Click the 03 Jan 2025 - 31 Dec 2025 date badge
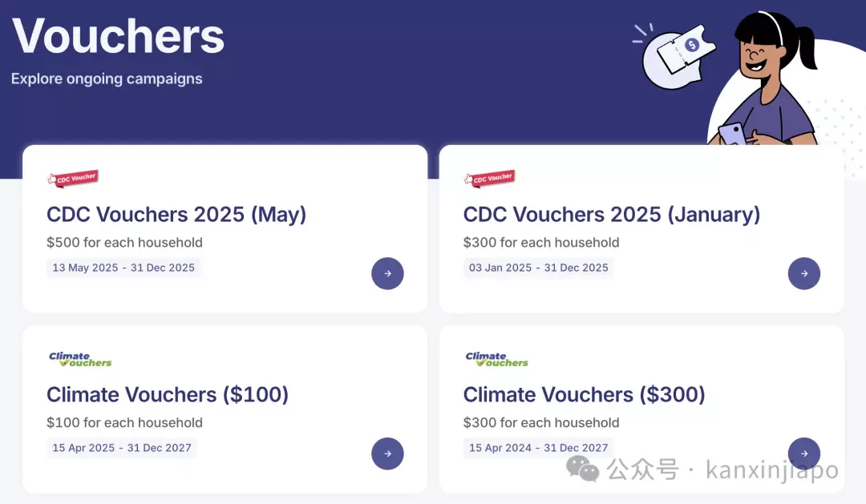 coord(539,268)
